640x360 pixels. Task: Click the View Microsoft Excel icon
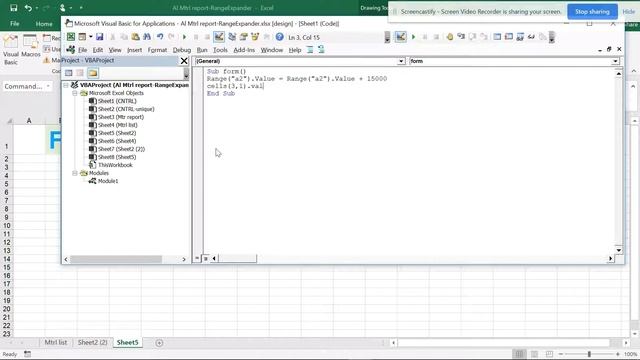click(x=71, y=37)
